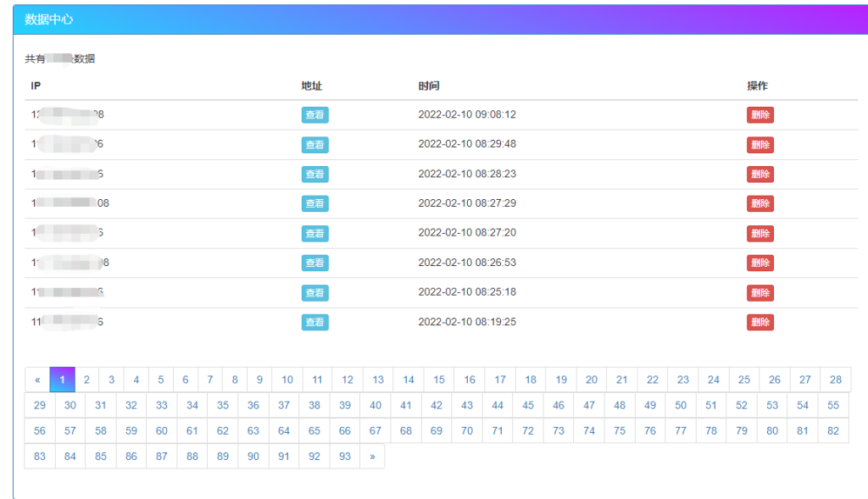Image resolution: width=868 pixels, height=499 pixels.
Task: Select page 55
Action: [x=833, y=406]
